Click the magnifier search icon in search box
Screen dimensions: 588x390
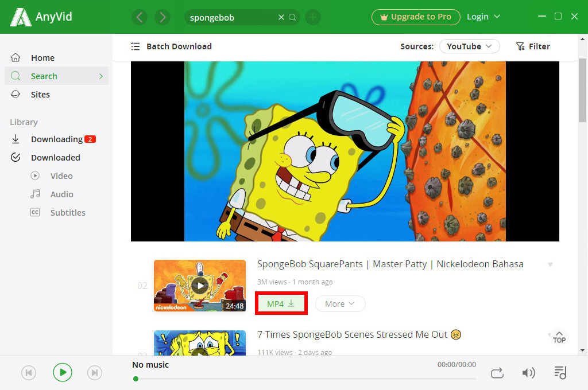point(292,17)
